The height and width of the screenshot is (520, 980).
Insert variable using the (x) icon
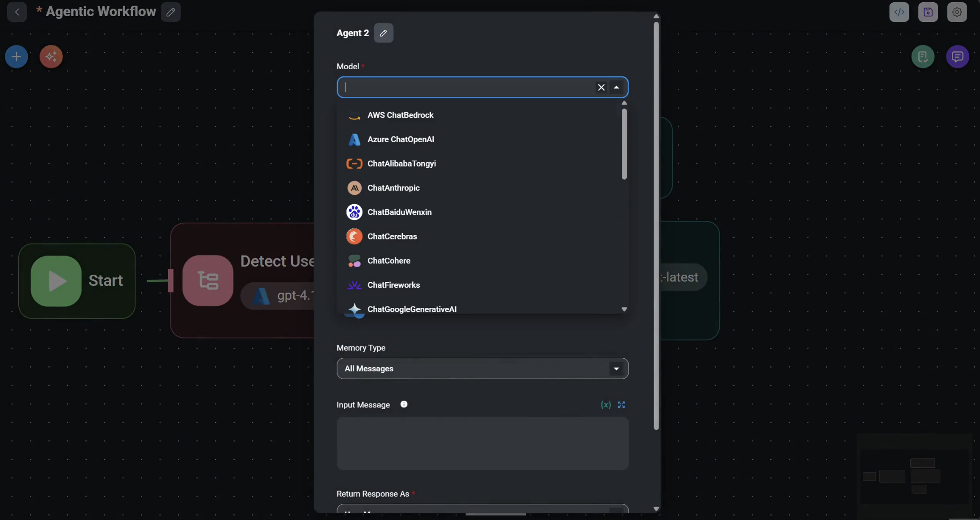606,405
